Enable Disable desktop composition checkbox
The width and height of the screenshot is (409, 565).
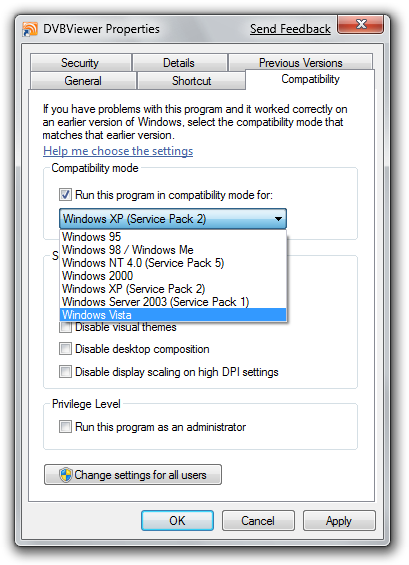[x=65, y=349]
